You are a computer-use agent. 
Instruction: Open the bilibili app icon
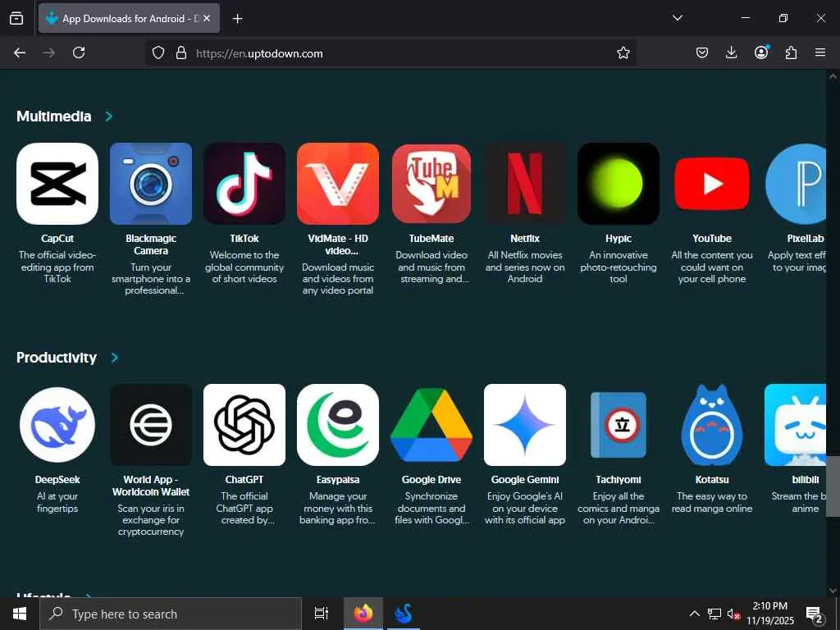click(796, 425)
